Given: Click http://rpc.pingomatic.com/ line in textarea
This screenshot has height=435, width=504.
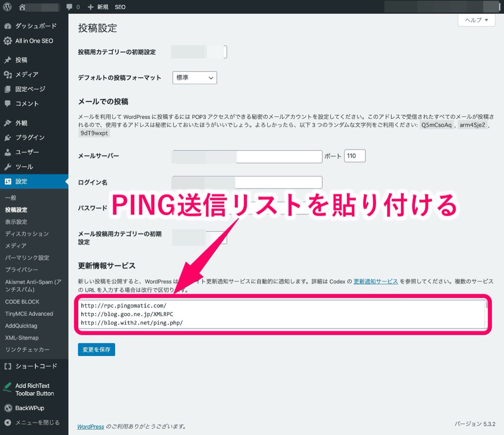Looking at the screenshot, I should click(x=123, y=306).
